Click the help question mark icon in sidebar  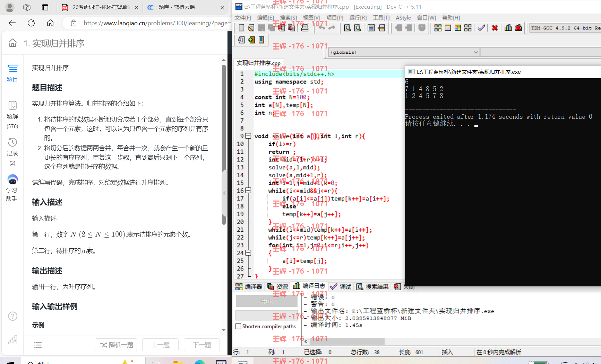tap(12, 316)
